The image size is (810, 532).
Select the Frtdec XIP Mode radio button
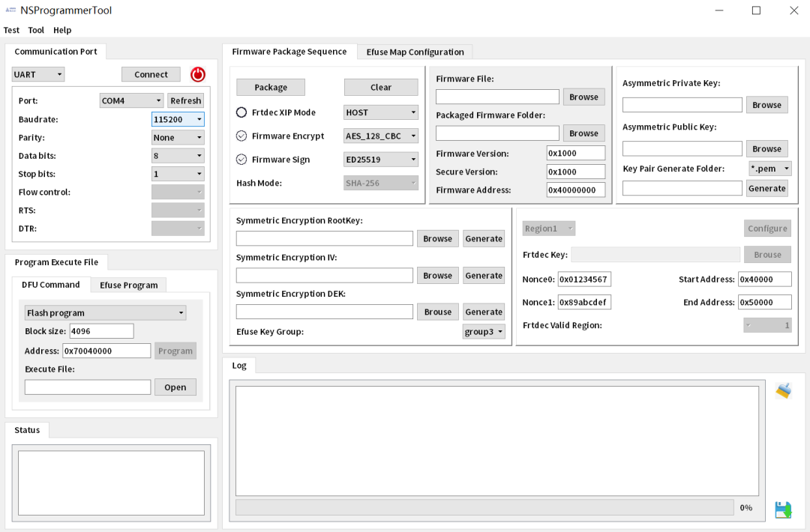(241, 112)
